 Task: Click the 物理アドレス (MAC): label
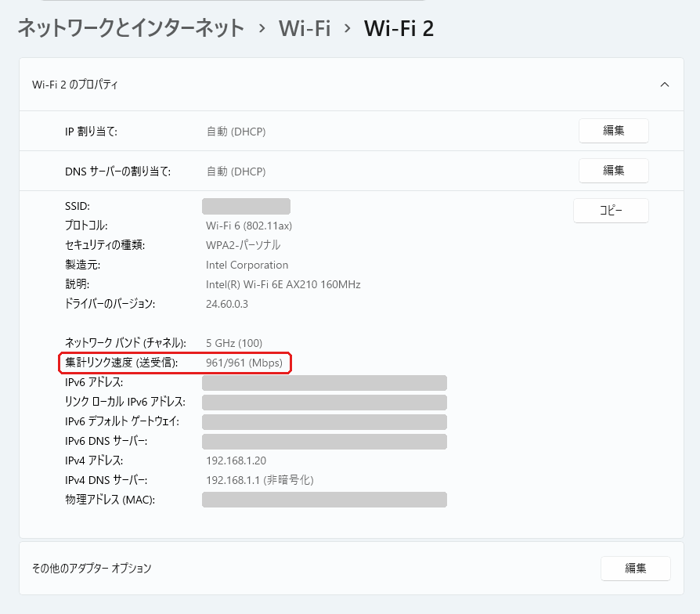pos(110,500)
